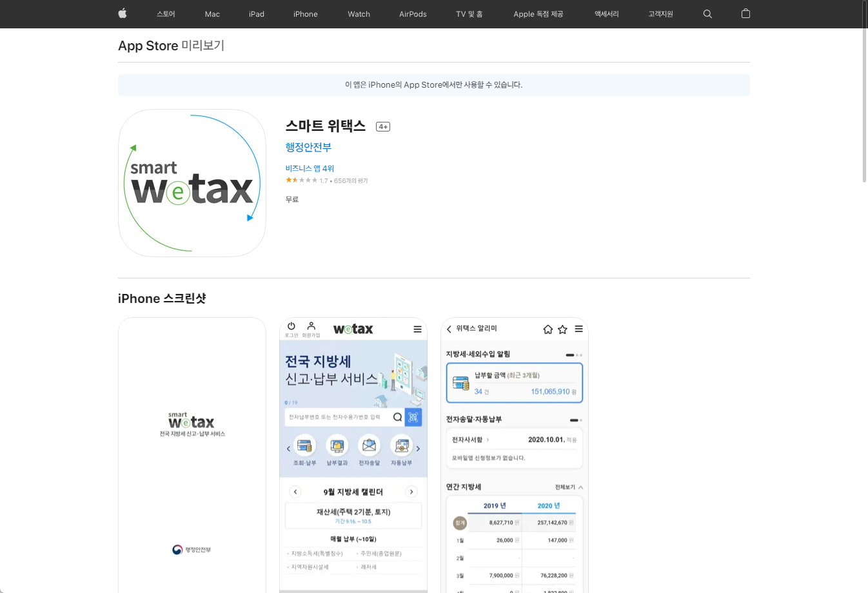
Task: Open 고객지원 menu
Action: coord(661,14)
